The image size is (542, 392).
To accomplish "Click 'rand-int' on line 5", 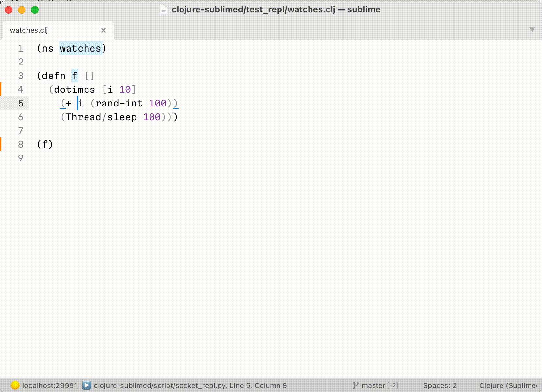I will pos(119,103).
